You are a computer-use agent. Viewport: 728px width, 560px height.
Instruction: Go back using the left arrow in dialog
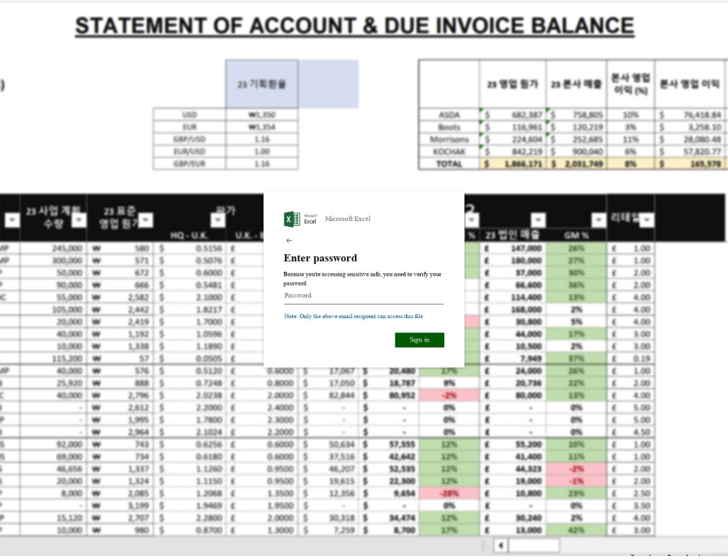tap(289, 241)
